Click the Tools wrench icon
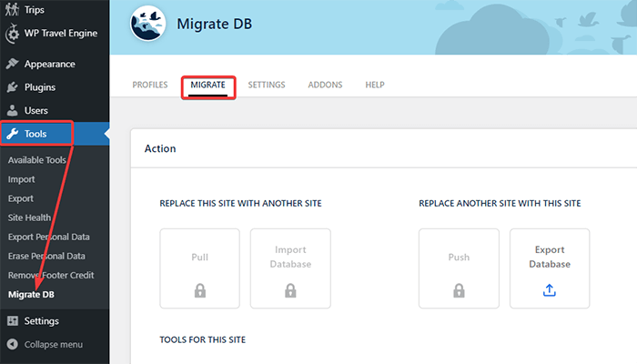637x364 pixels. point(13,135)
